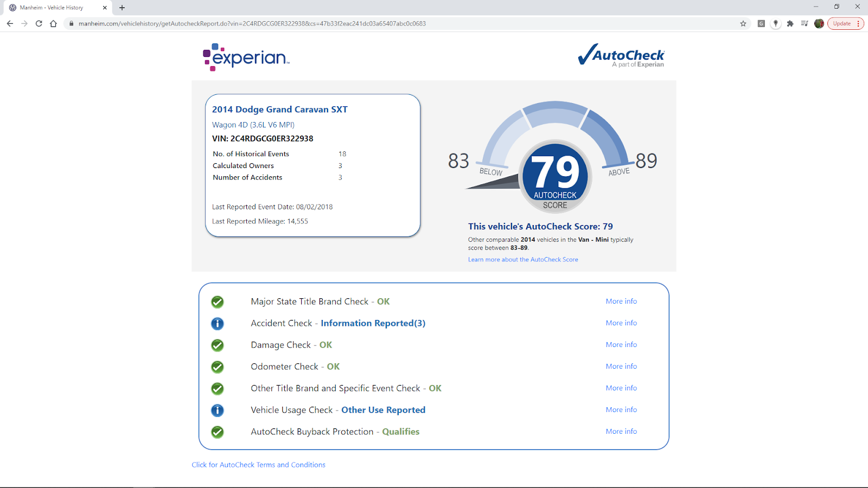Click the Number of Accidents label
Image resolution: width=868 pixels, height=488 pixels.
pos(247,177)
